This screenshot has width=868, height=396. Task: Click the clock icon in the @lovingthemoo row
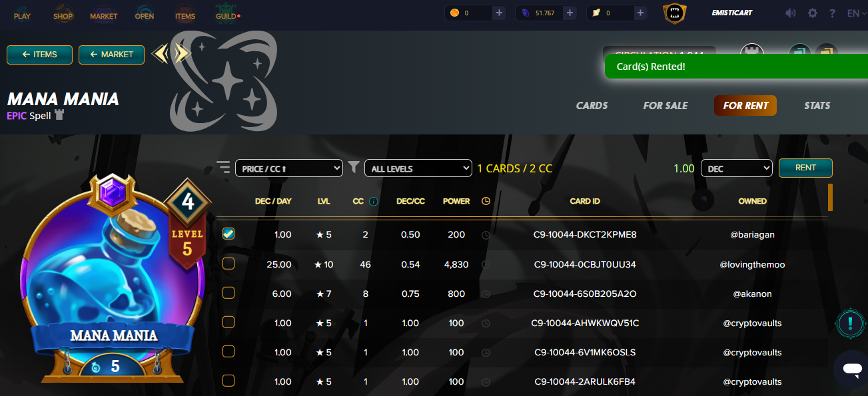(486, 264)
